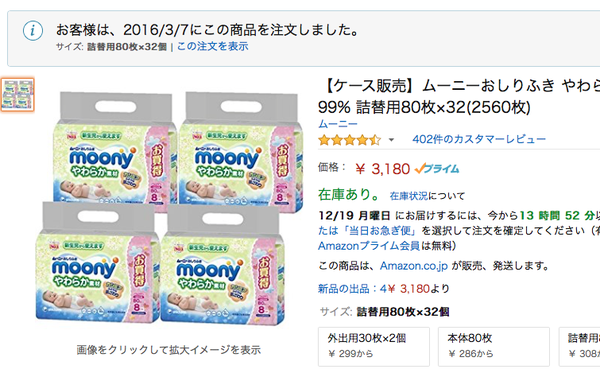This screenshot has width=600, height=373.
Task: Expand the rating breakdown dropdown arrow
Action: tap(391, 140)
